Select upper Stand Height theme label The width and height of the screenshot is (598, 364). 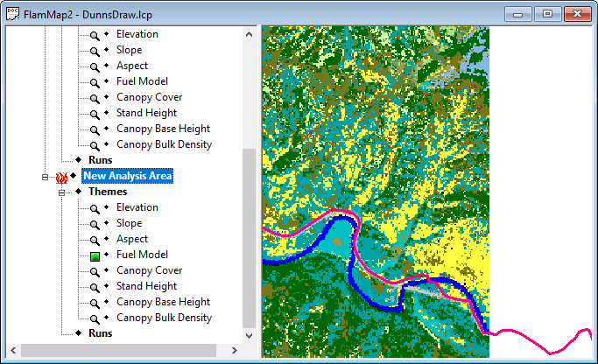tap(146, 113)
